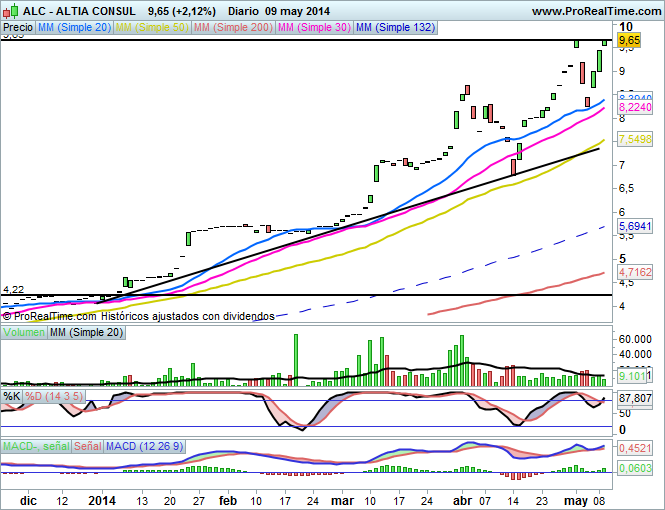This screenshot has width=665, height=510.
Task: Select the Precio indicator label
Action: pyautogui.click(x=17, y=28)
